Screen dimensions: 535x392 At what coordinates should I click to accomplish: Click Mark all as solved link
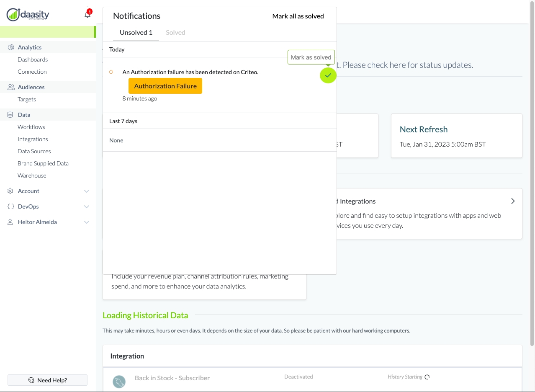pos(298,16)
